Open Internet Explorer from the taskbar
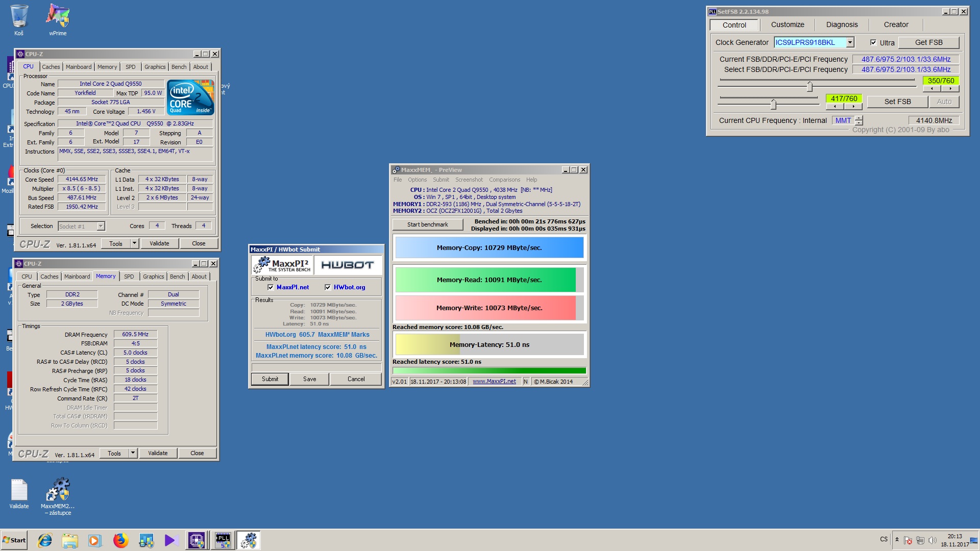 pos(45,540)
